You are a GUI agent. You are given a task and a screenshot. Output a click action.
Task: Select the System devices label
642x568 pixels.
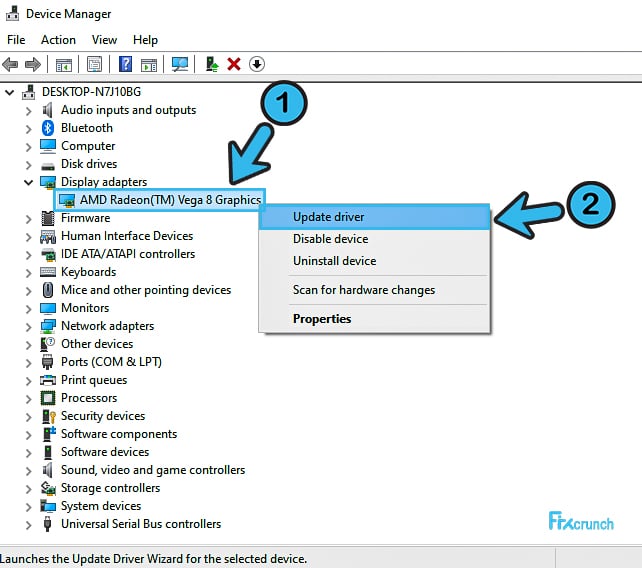click(x=101, y=506)
